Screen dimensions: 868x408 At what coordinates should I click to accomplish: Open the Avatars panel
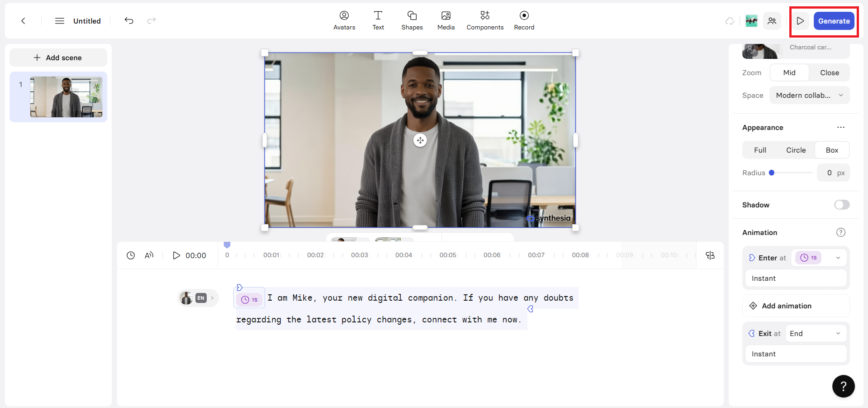tap(344, 20)
